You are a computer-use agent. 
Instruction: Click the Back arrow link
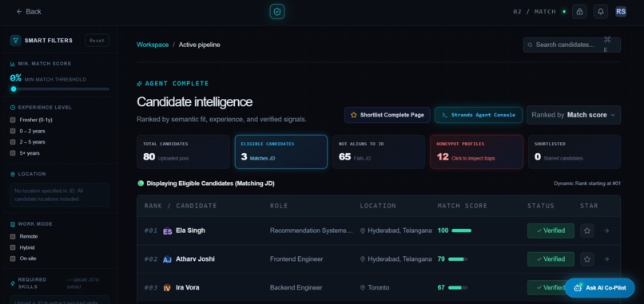[29, 11]
